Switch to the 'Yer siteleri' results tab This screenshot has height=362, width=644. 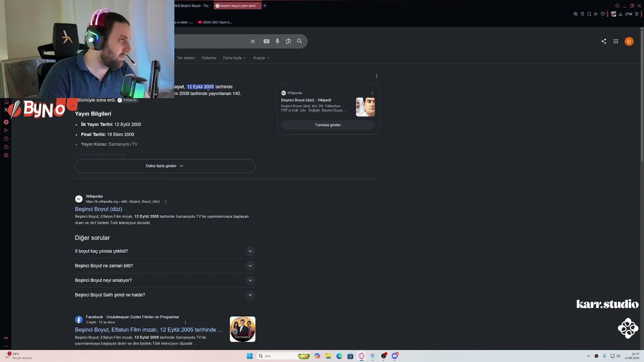tap(186, 58)
